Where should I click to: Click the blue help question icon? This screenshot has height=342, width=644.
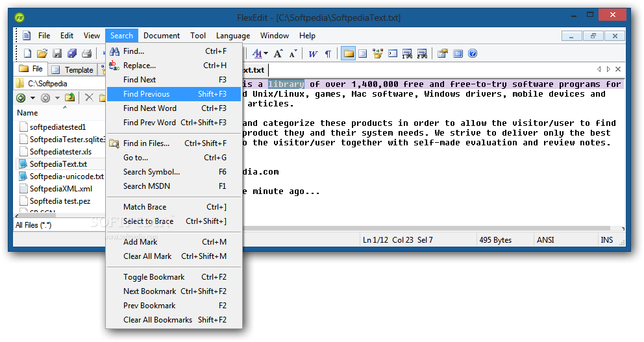click(473, 53)
